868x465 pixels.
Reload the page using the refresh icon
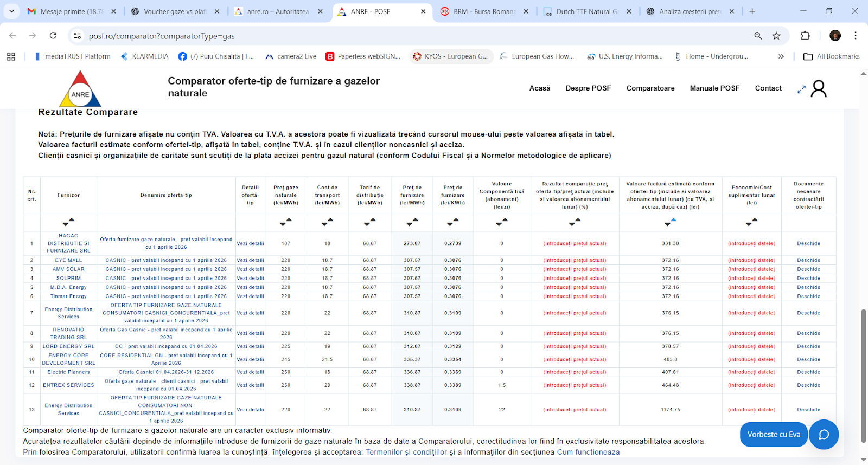coord(53,36)
